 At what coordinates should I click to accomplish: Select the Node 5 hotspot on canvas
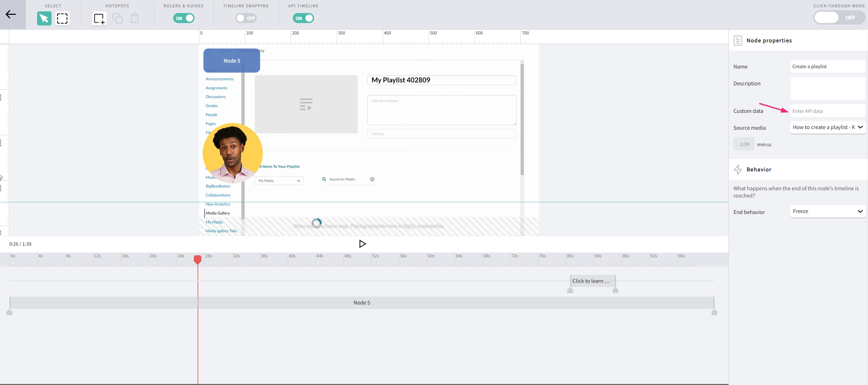pos(232,61)
